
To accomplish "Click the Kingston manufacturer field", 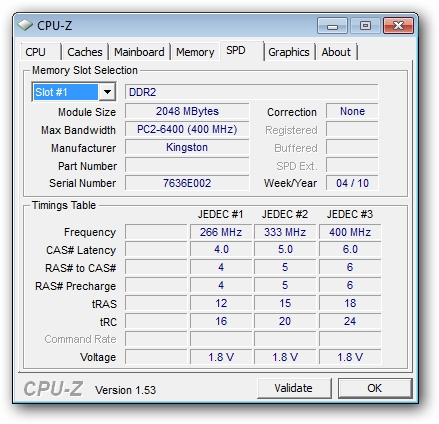I will coord(187,147).
